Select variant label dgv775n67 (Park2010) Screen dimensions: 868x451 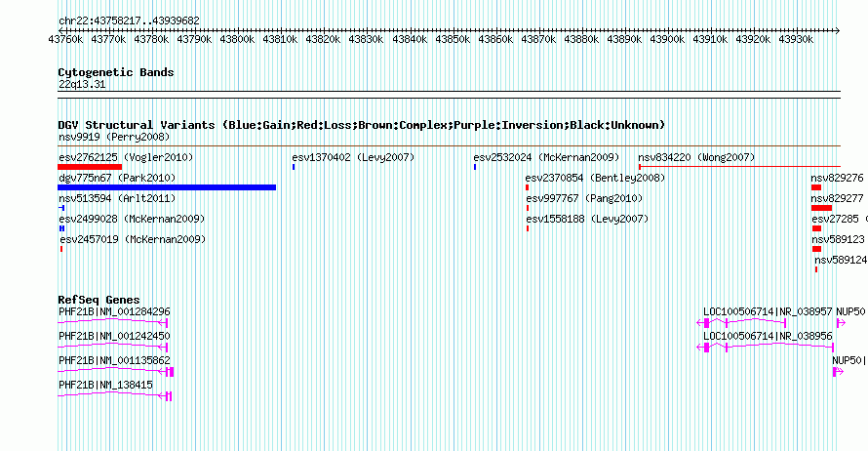(117, 178)
